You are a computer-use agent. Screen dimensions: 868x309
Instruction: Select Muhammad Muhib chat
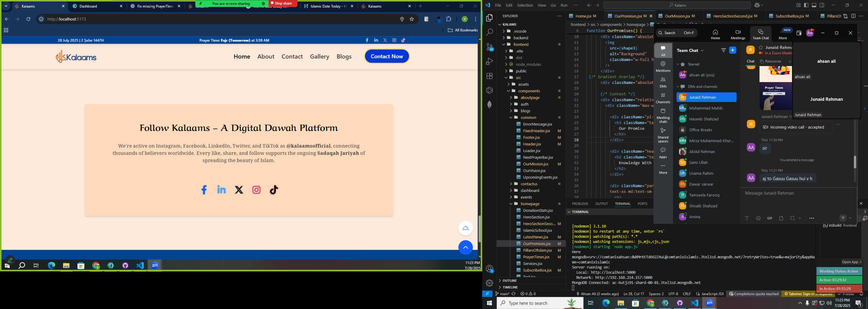pyautogui.click(x=706, y=108)
